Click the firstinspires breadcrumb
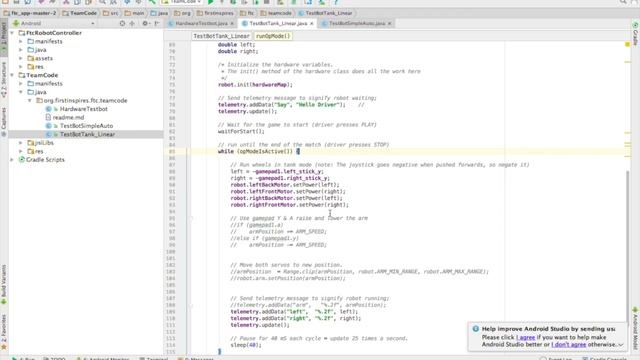This screenshot has width=640, height=360. coord(216,13)
